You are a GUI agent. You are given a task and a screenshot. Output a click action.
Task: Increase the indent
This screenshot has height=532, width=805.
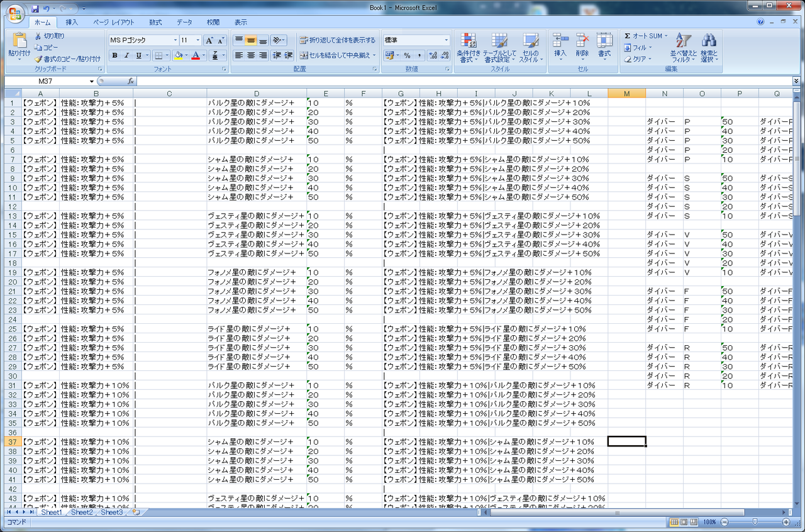289,55
